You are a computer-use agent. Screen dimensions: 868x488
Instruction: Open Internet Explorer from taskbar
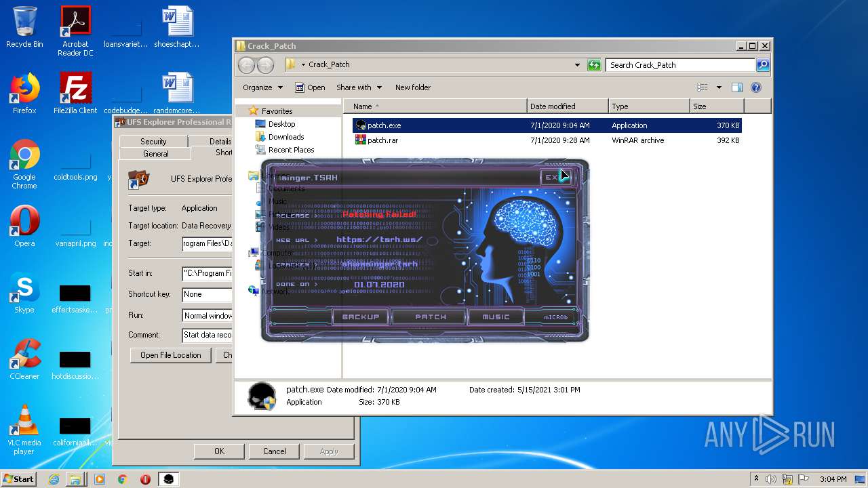pos(54,479)
